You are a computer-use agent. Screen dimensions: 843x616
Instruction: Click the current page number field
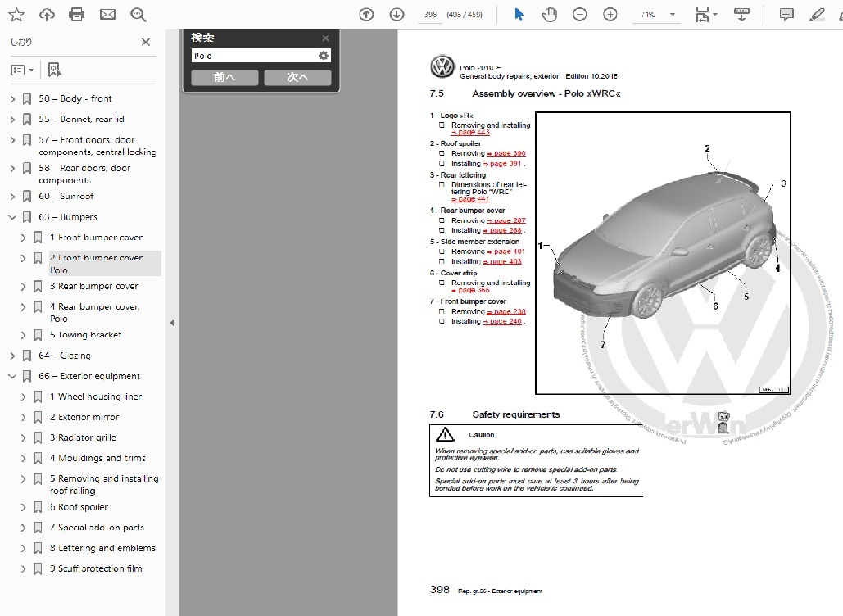coord(431,15)
